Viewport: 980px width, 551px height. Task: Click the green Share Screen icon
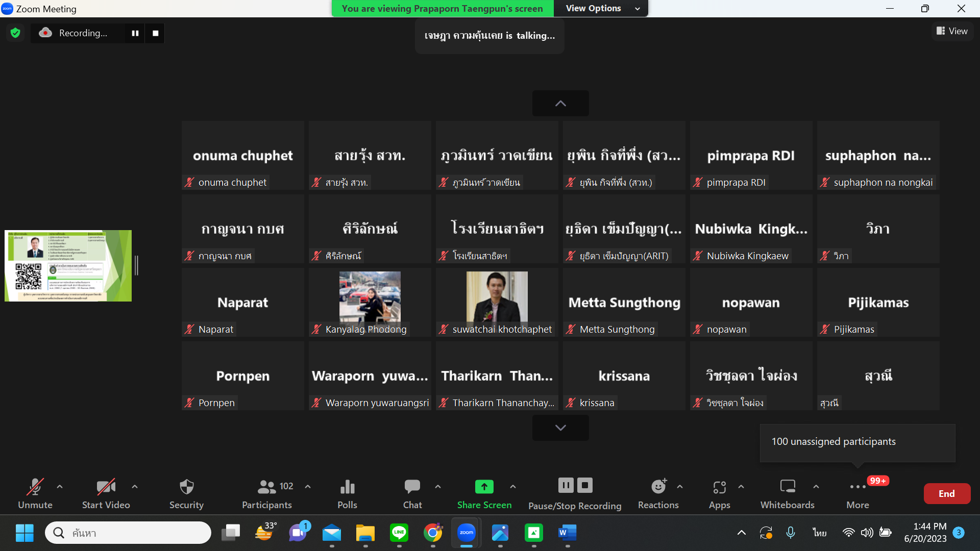(x=484, y=487)
